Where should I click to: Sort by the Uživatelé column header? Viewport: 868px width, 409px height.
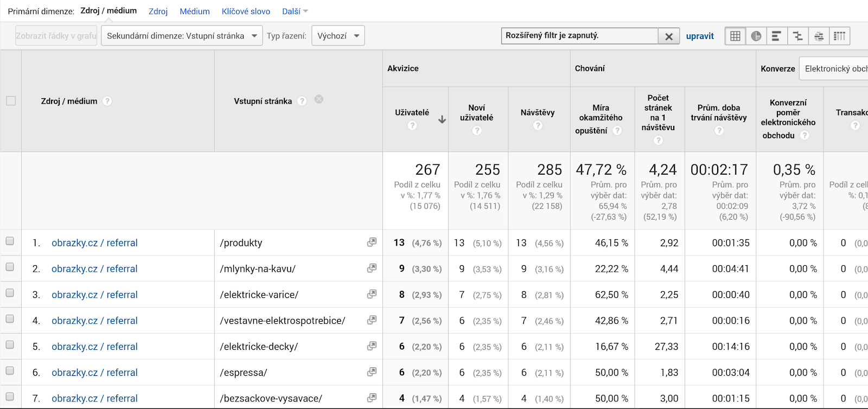click(412, 113)
